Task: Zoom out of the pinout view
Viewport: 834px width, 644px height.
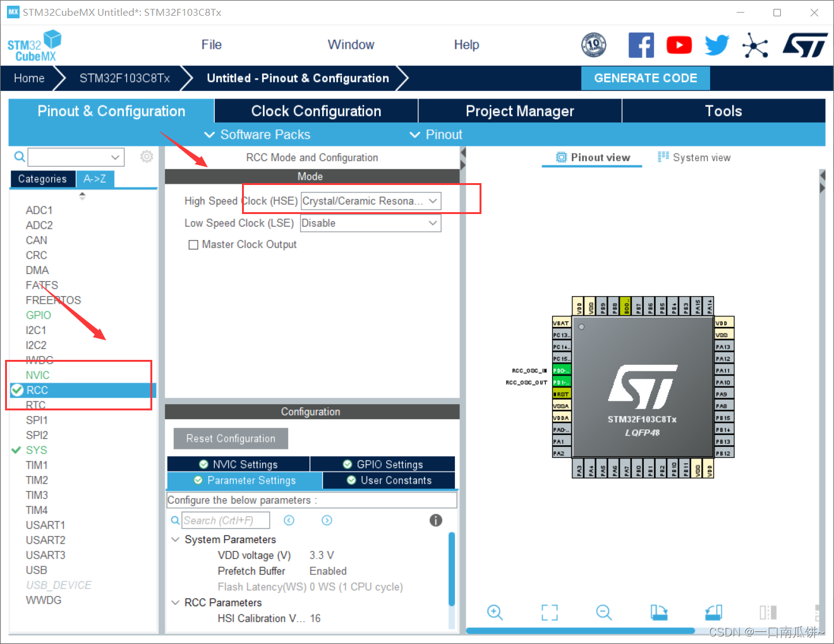Action: click(x=604, y=612)
